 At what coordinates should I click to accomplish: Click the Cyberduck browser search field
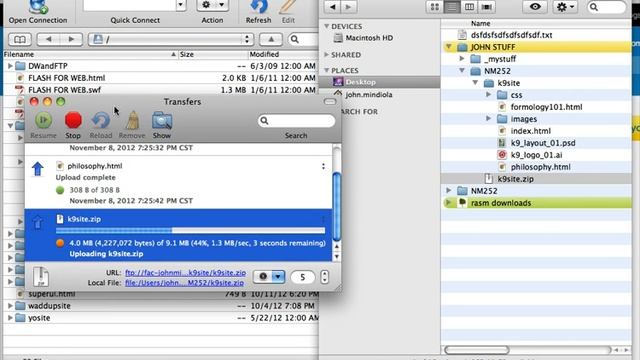(x=304, y=40)
